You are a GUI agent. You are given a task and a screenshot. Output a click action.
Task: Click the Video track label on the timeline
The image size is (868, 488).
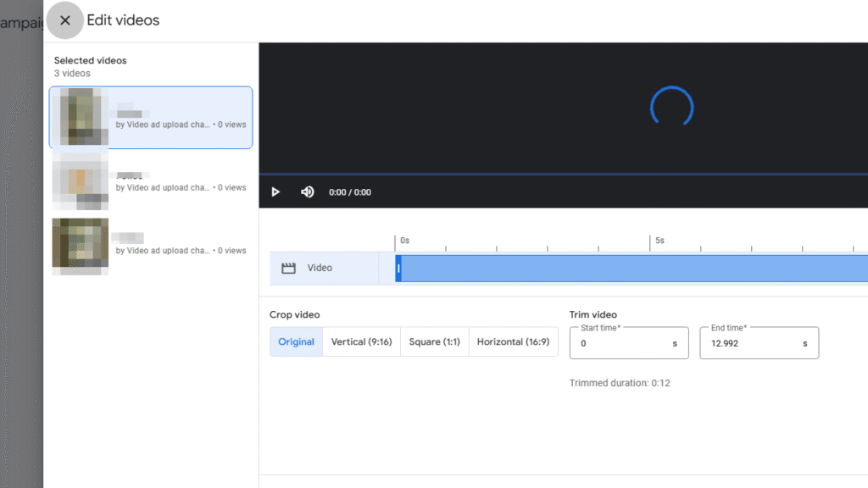pos(318,268)
